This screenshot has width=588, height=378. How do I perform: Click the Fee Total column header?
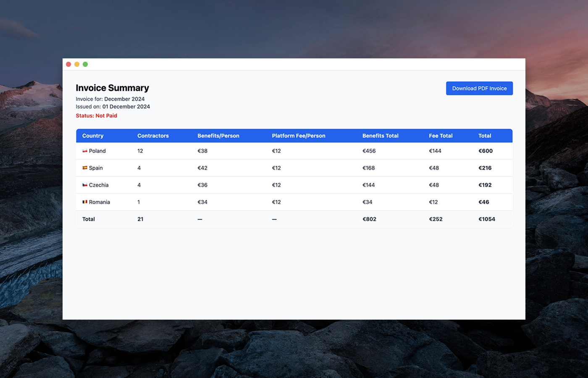point(441,136)
